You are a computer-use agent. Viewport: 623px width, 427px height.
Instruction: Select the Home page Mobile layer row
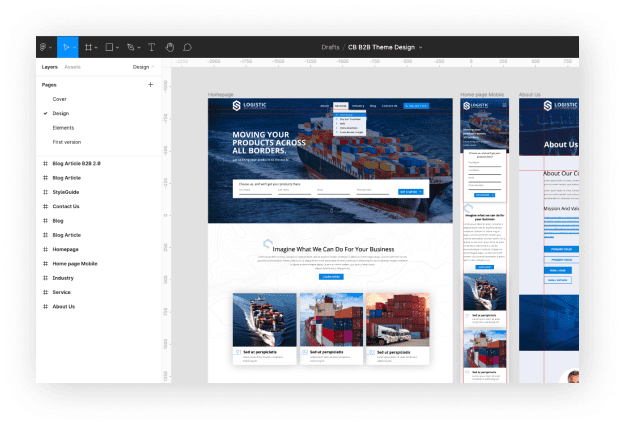[99, 264]
